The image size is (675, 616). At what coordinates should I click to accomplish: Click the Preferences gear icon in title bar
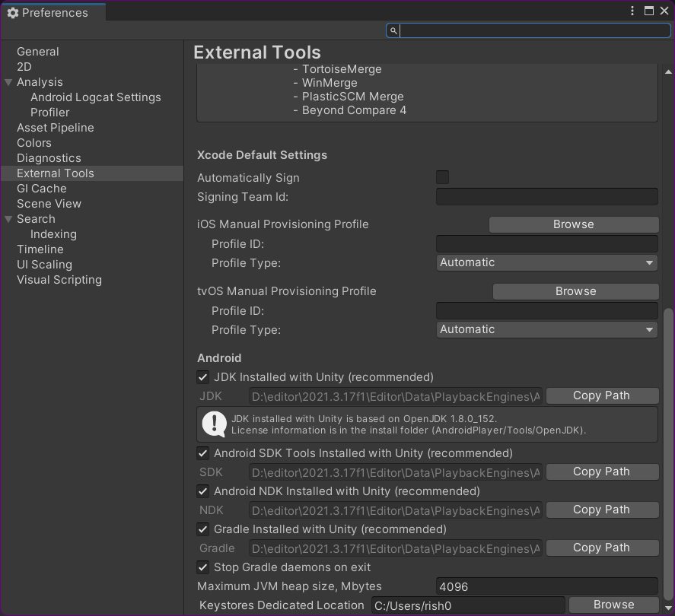click(x=12, y=12)
